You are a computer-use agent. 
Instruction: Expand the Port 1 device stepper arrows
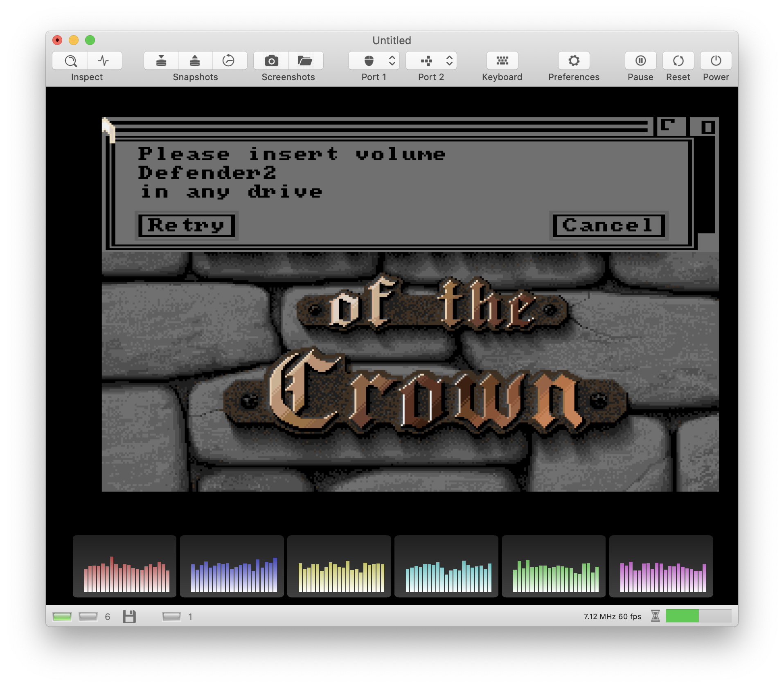(x=392, y=61)
